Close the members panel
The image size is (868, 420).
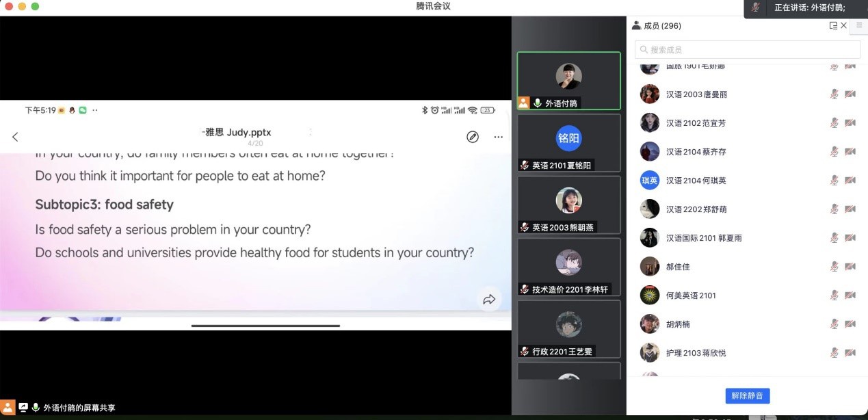[x=844, y=26]
